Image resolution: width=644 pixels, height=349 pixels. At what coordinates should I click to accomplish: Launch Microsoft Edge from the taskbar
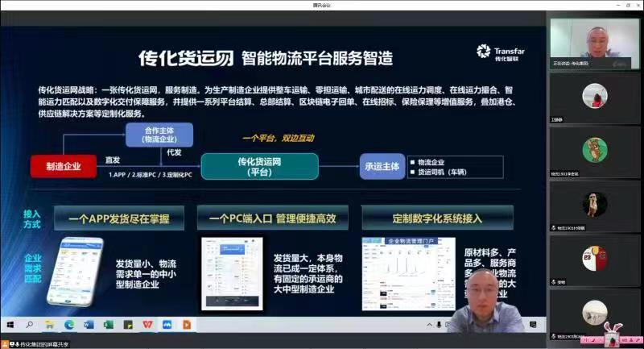(69, 325)
